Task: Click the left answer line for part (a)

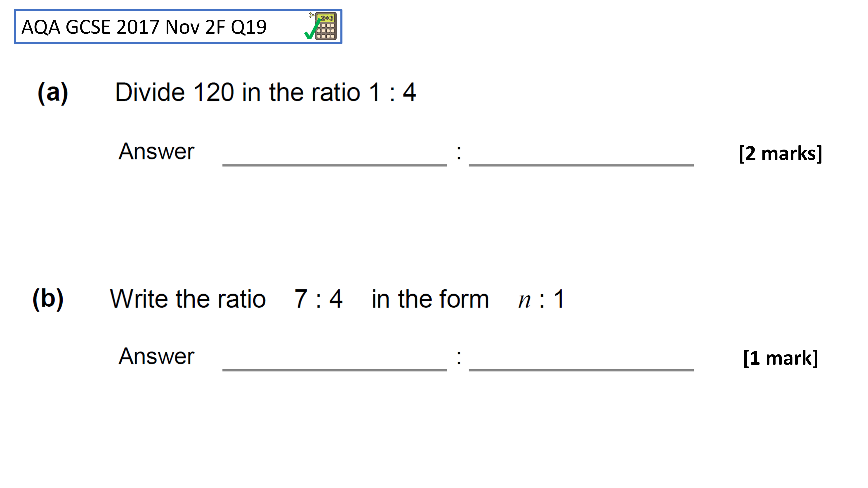Action: (x=335, y=165)
